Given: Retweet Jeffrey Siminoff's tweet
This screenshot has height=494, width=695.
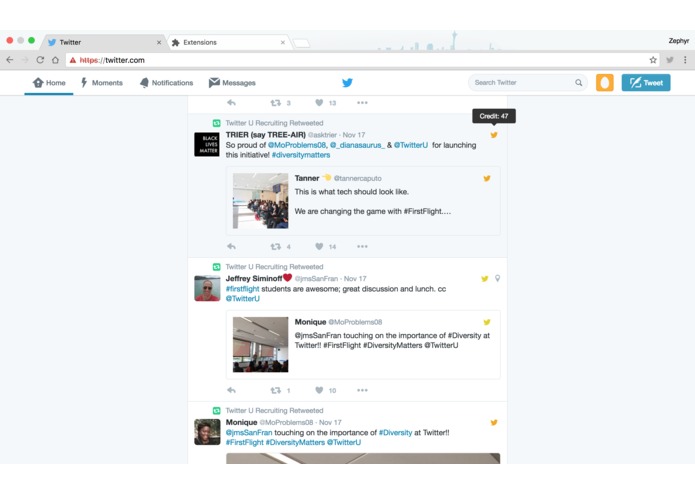Looking at the screenshot, I should [x=276, y=390].
